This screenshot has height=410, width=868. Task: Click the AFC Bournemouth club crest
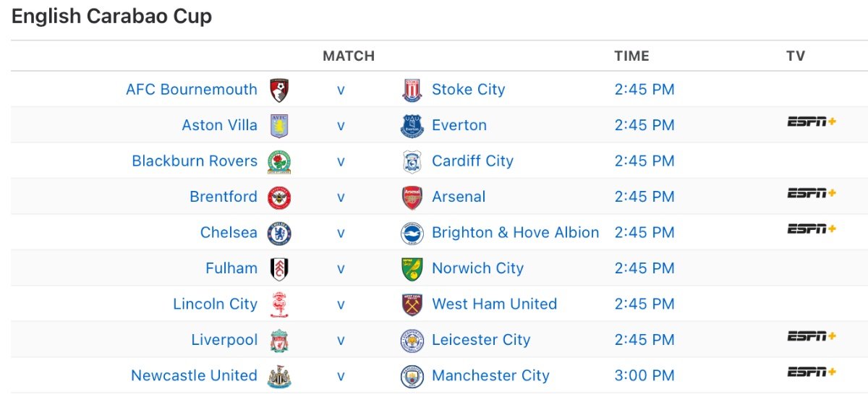coord(279,90)
